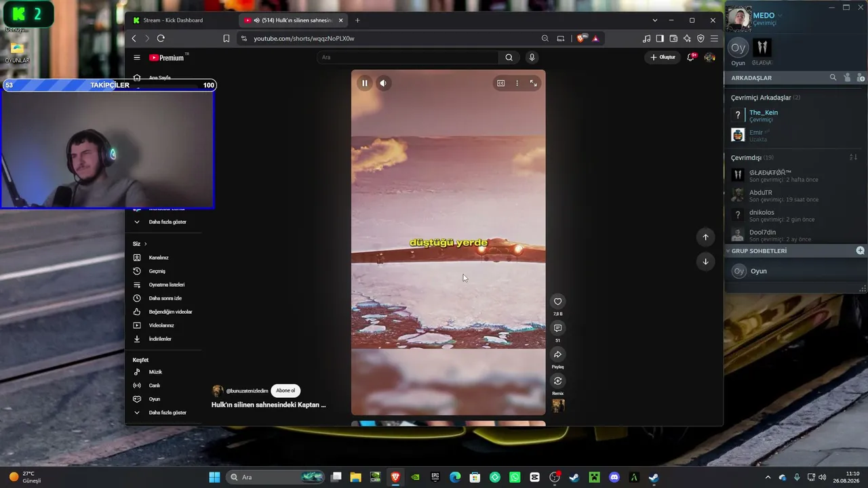Image resolution: width=868 pixels, height=488 pixels.
Task: Create new group chat plus icon
Action: (x=860, y=251)
